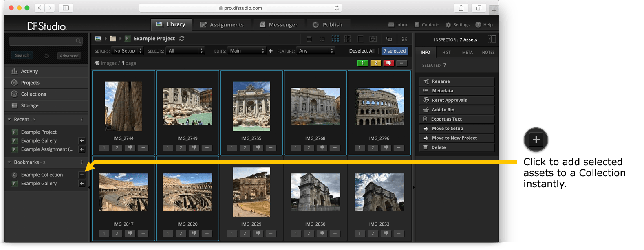Click Move to New Project

(456, 138)
